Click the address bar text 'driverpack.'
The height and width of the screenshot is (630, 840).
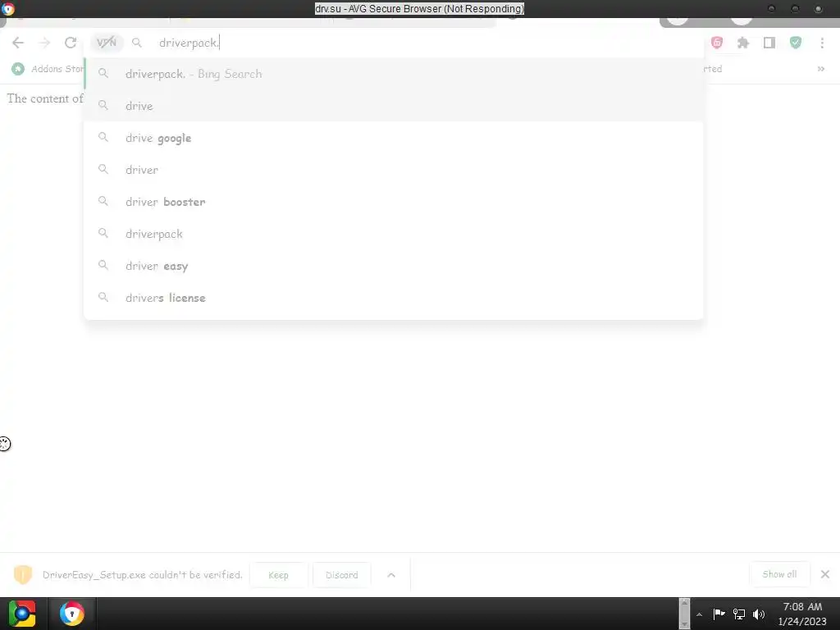[189, 43]
